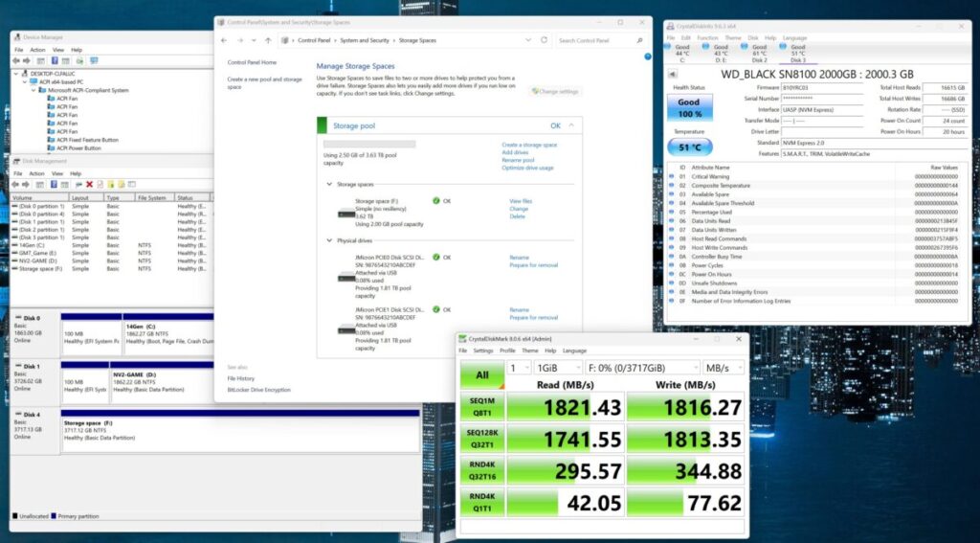
Task: Open the Disk menu in CrystalDiskInfo
Action: [752, 37]
